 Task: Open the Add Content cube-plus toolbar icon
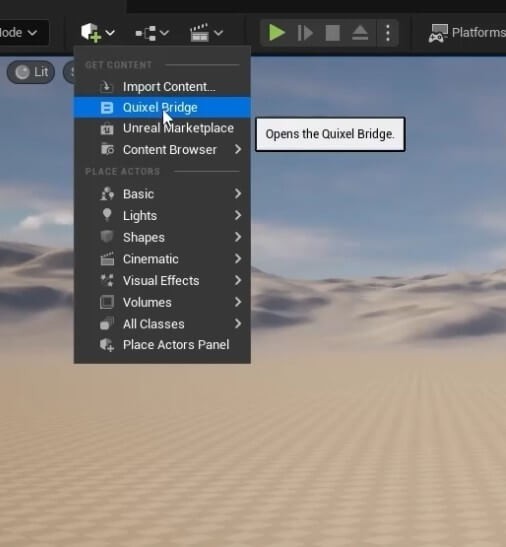[x=91, y=32]
